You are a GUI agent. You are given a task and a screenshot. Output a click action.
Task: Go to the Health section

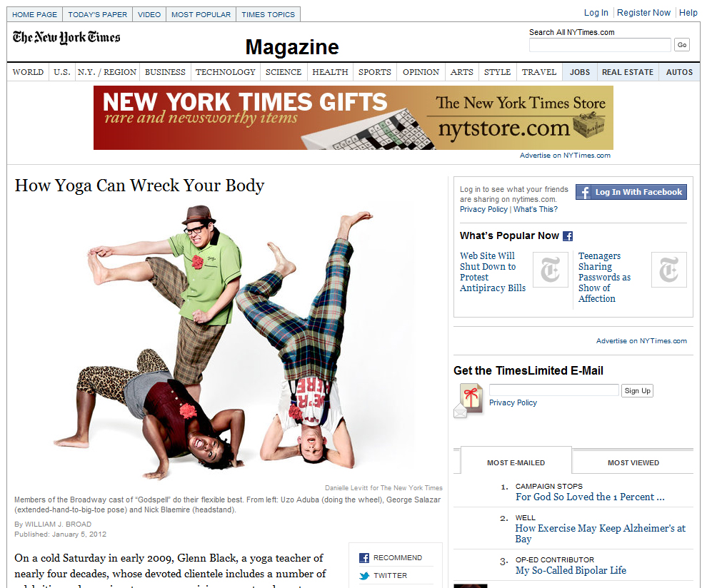coord(330,72)
